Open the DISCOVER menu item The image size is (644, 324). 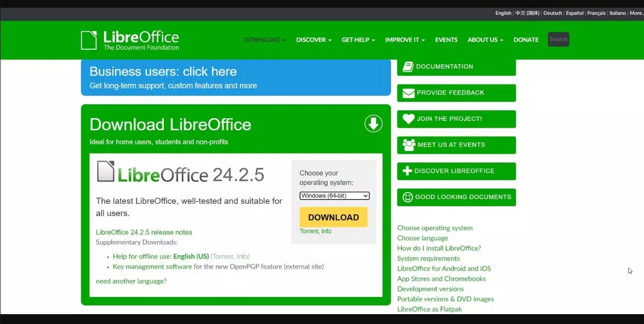pyautogui.click(x=313, y=39)
